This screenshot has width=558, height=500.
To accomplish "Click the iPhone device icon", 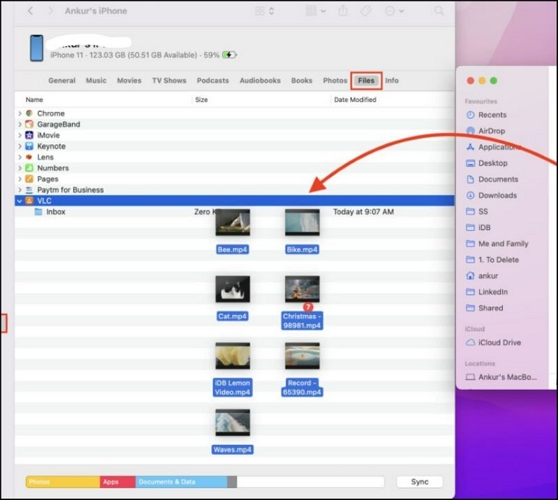I will [37, 48].
